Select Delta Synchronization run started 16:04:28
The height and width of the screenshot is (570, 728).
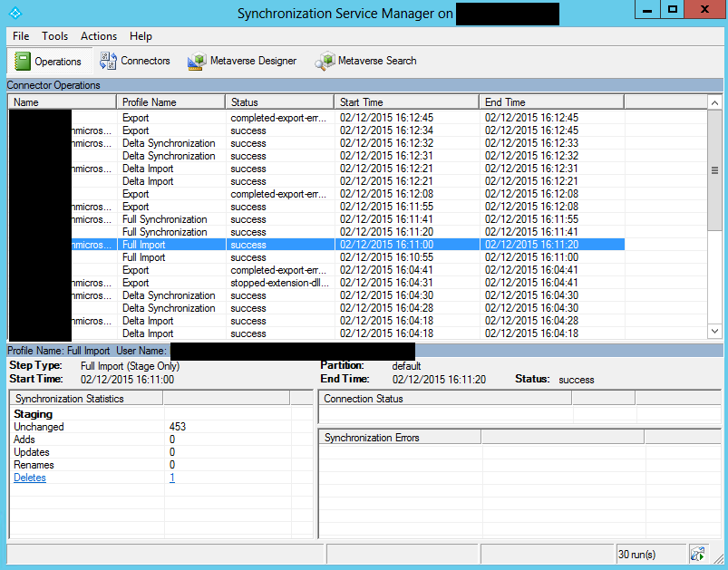(316, 308)
